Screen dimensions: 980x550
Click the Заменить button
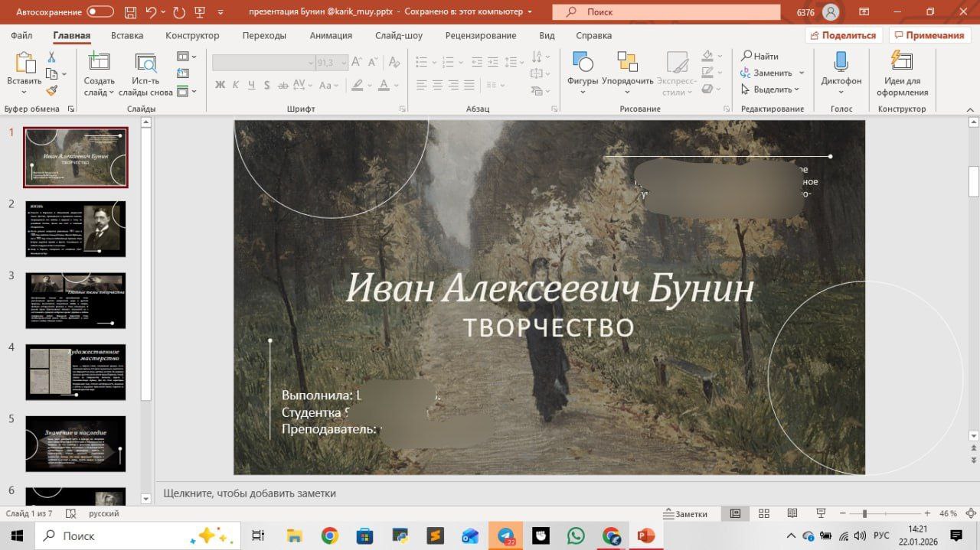point(766,73)
